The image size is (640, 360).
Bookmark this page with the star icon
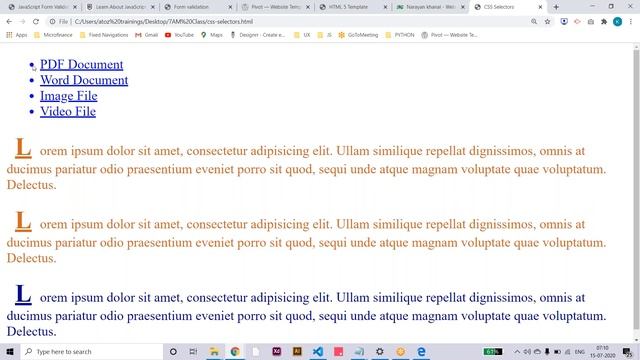tap(547, 22)
